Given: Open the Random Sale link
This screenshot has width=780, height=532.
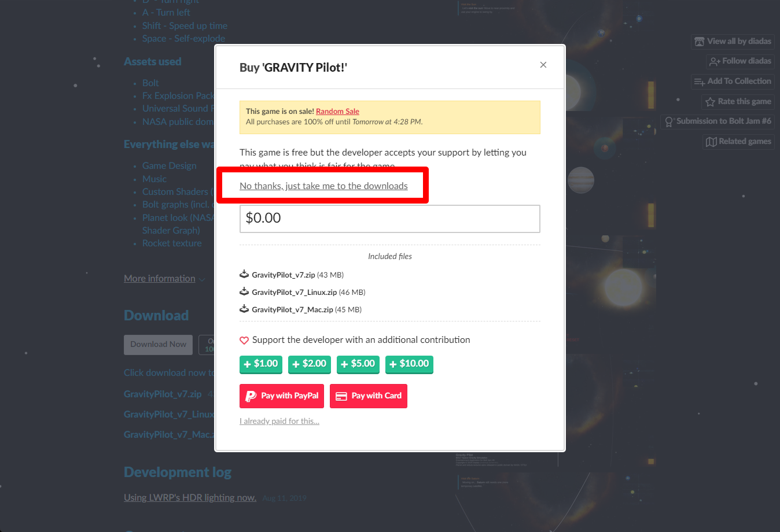Looking at the screenshot, I should coord(337,111).
